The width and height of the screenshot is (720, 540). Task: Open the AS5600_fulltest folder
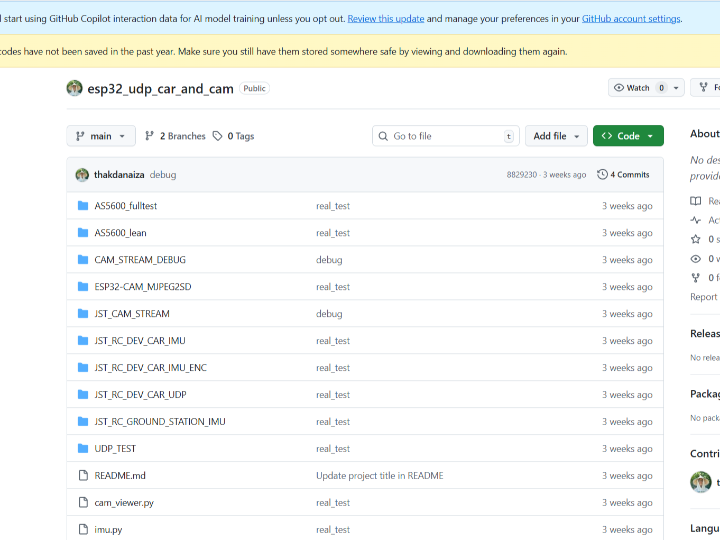(125, 206)
